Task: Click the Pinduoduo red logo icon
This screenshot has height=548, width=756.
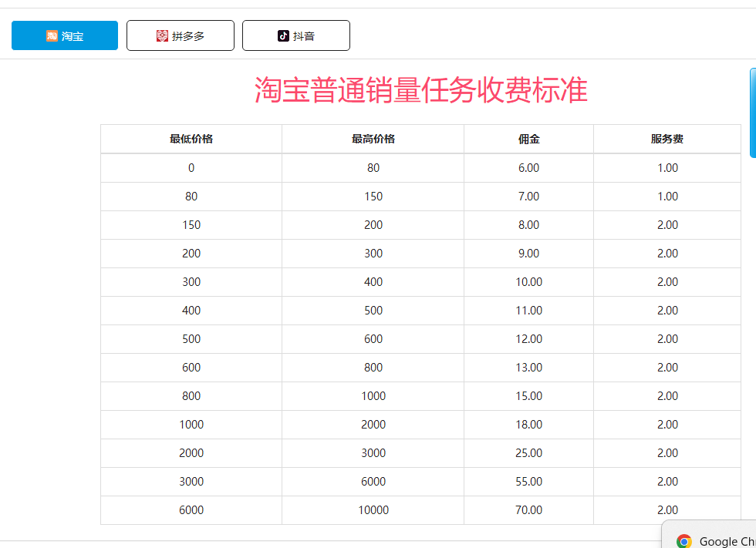Action: click(162, 35)
